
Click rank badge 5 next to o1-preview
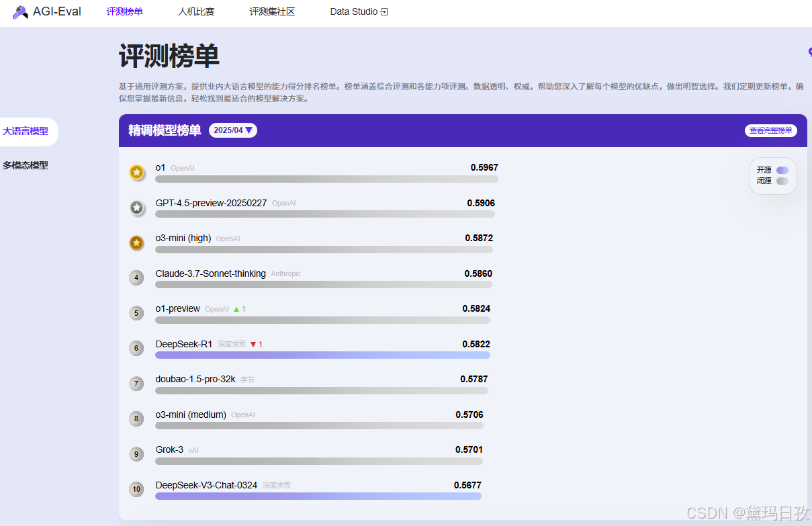tap(137, 313)
